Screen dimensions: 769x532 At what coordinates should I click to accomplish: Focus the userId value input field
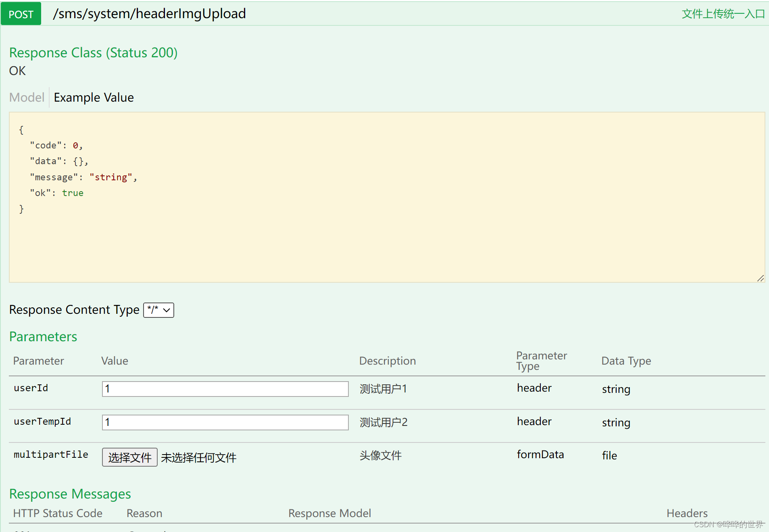click(225, 389)
